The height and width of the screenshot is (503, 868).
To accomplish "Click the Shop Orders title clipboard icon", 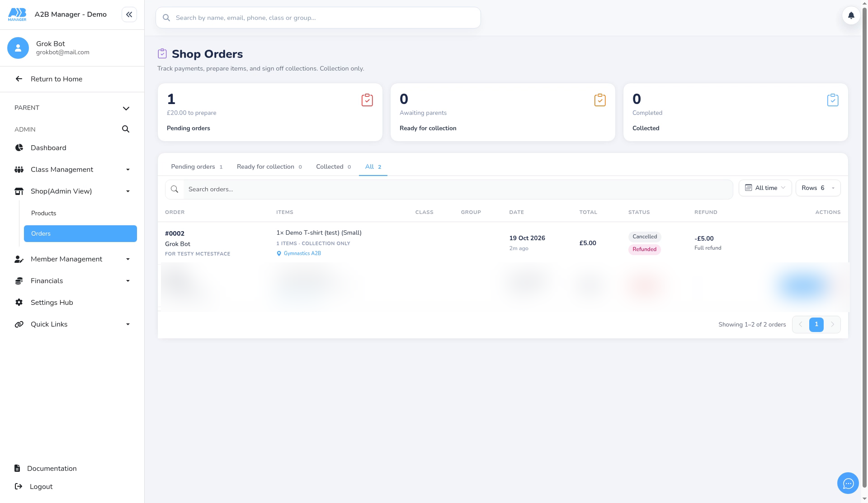I will (162, 54).
